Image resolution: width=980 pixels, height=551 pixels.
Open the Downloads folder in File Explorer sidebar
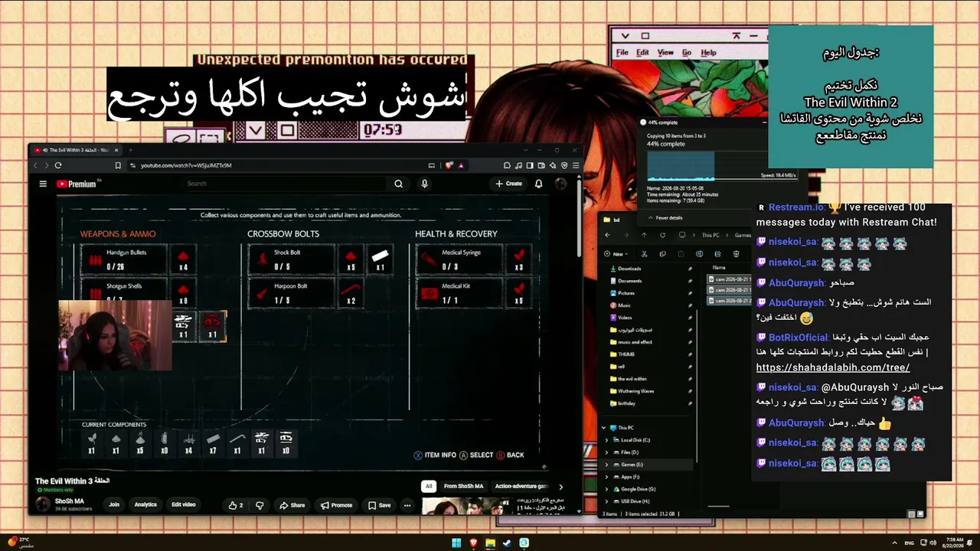tap(629, 269)
